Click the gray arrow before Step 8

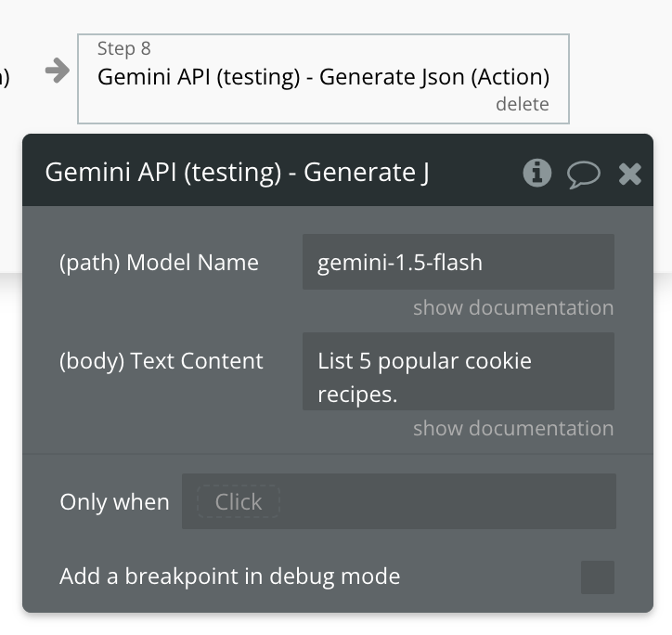tap(58, 71)
